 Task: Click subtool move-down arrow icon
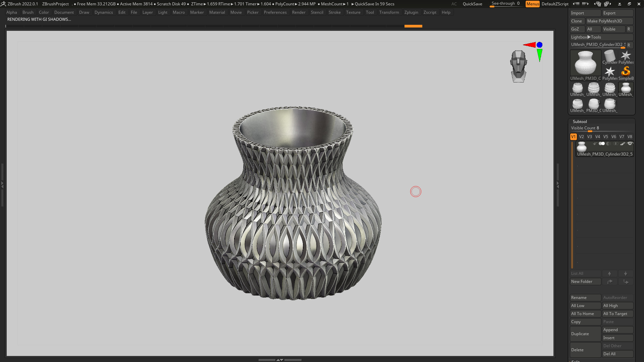tap(626, 274)
